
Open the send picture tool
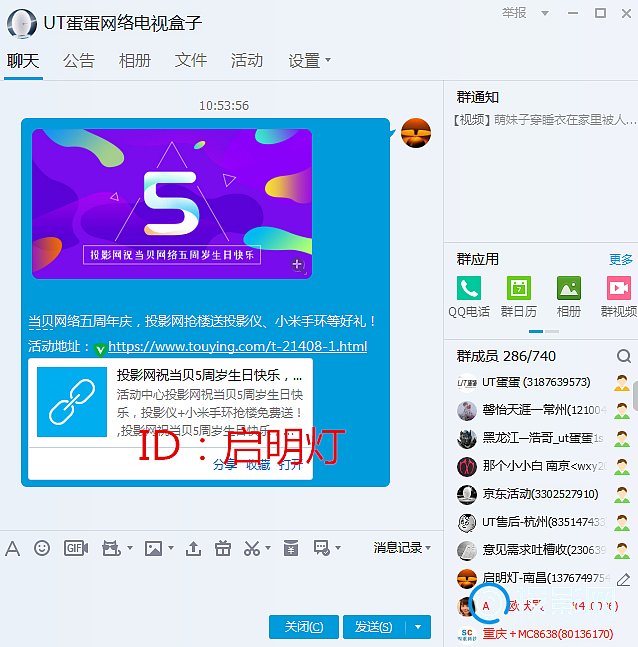tap(153, 548)
